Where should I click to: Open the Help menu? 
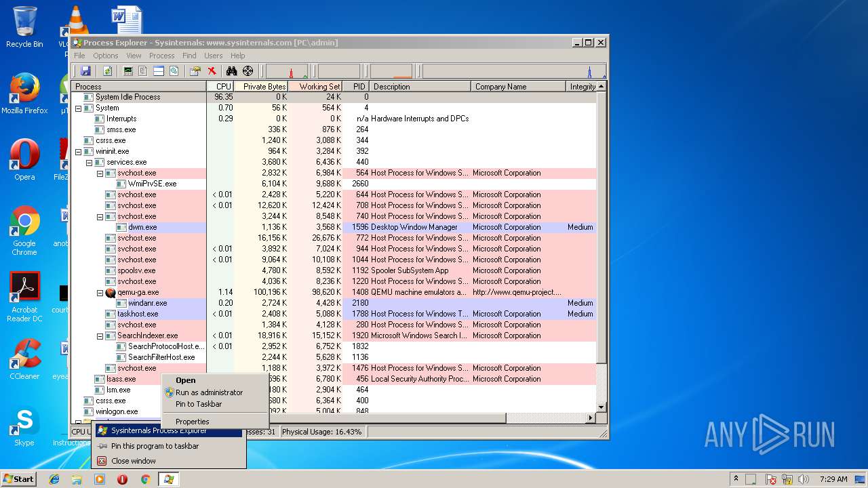click(x=237, y=56)
